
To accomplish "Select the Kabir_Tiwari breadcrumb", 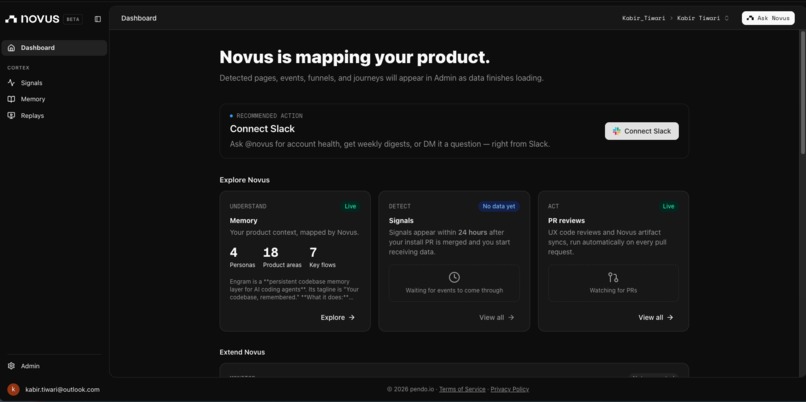I will point(644,18).
